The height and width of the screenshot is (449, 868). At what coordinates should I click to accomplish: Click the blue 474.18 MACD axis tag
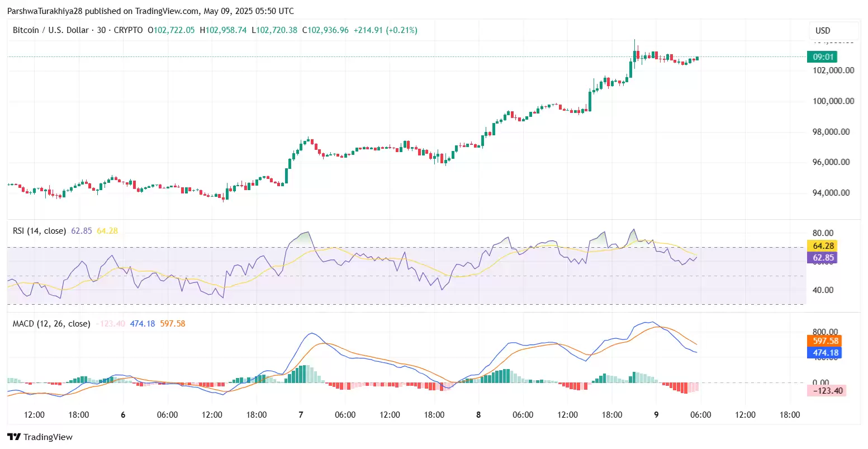825,353
